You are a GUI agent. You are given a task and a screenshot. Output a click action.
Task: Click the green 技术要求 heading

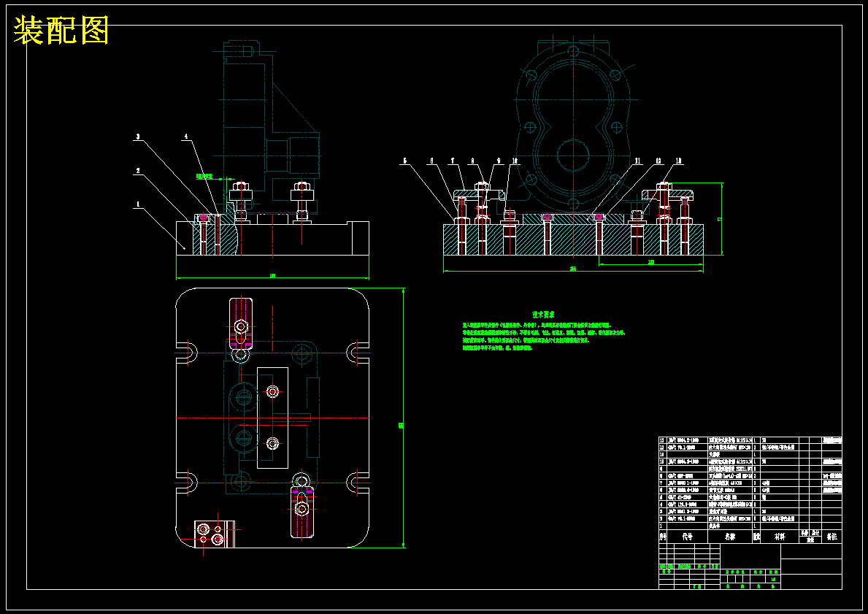544,315
